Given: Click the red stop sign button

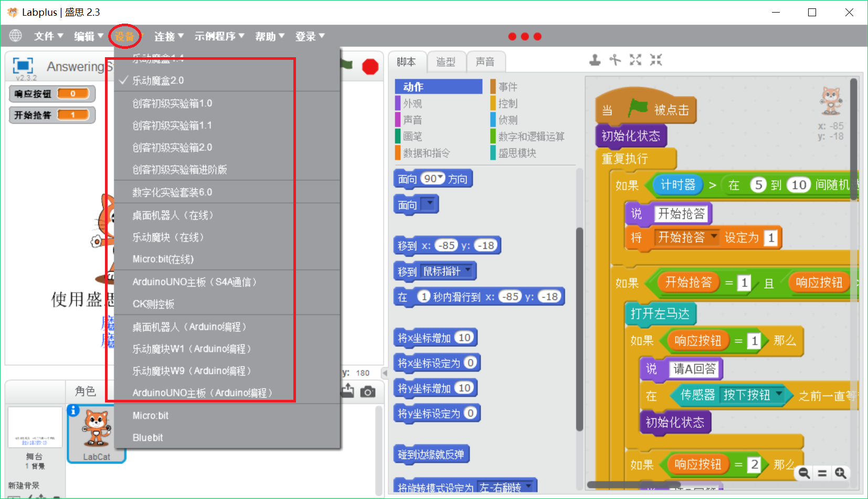Looking at the screenshot, I should 371,67.
